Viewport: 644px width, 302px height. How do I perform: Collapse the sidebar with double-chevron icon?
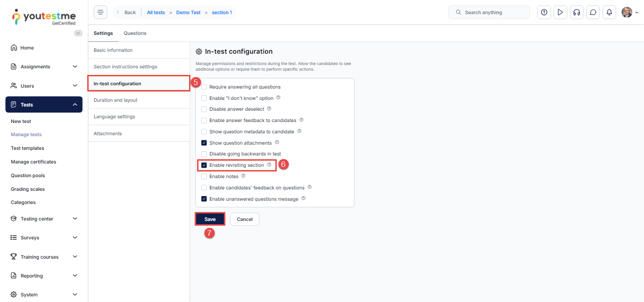pyautogui.click(x=78, y=33)
